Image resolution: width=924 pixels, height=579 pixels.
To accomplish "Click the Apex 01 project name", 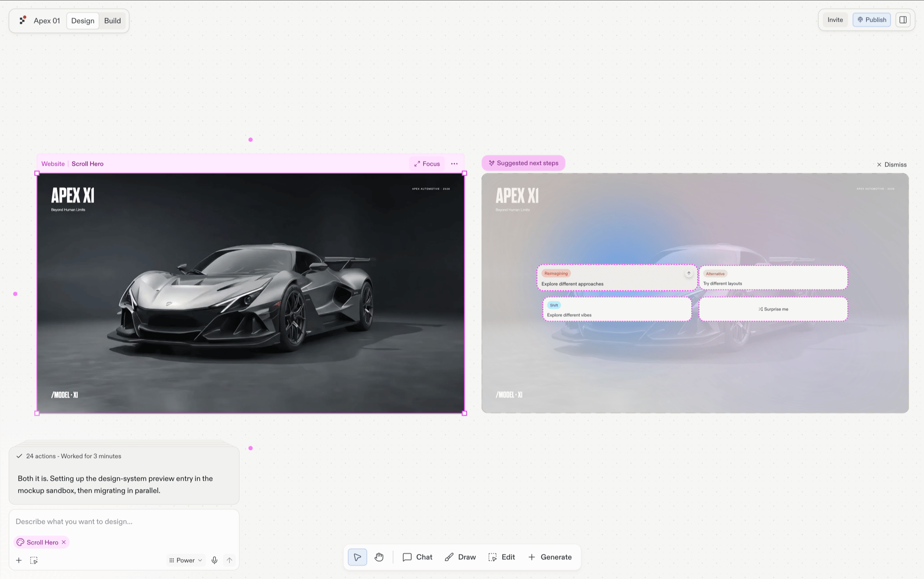I will pyautogui.click(x=47, y=21).
